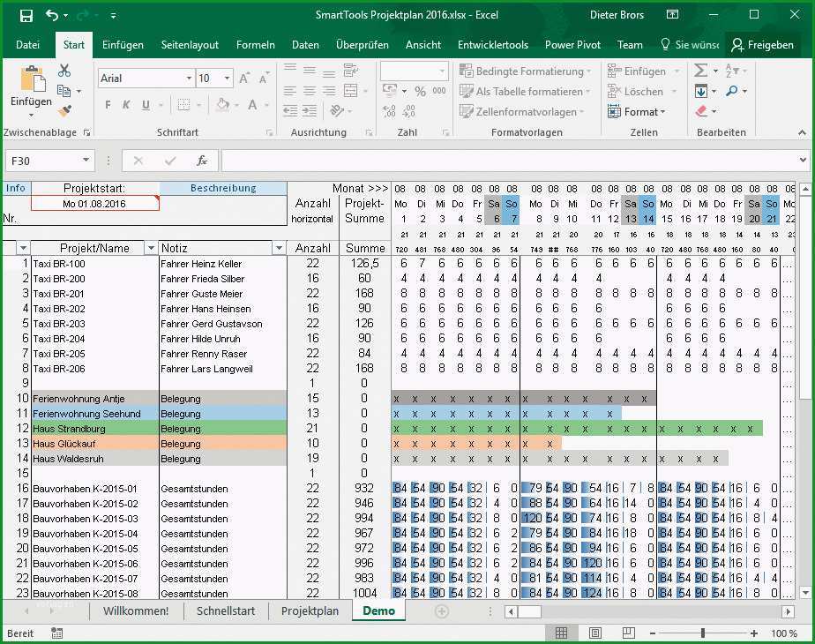815x644 pixels.
Task: Center cell text horizontally
Action: click(x=310, y=91)
